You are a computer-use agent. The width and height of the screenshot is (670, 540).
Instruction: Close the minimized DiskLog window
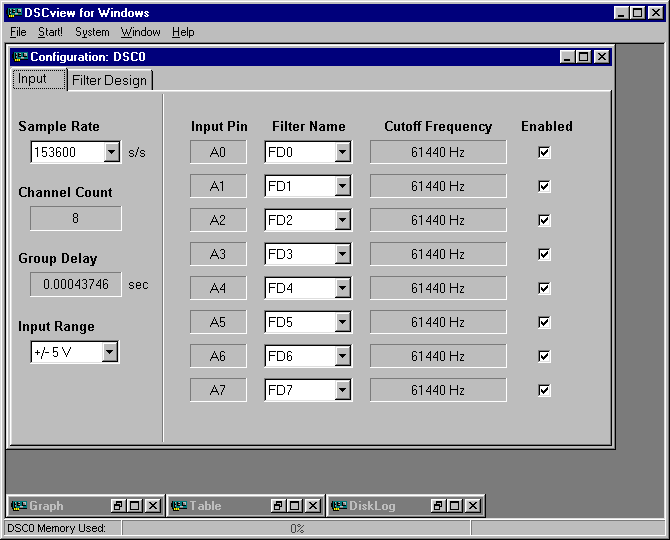473,506
